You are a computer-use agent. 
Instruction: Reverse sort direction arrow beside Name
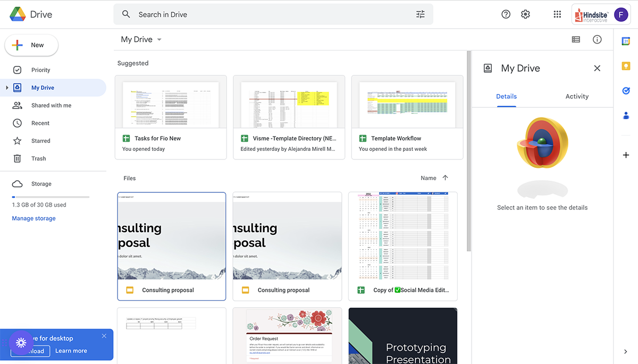point(445,178)
